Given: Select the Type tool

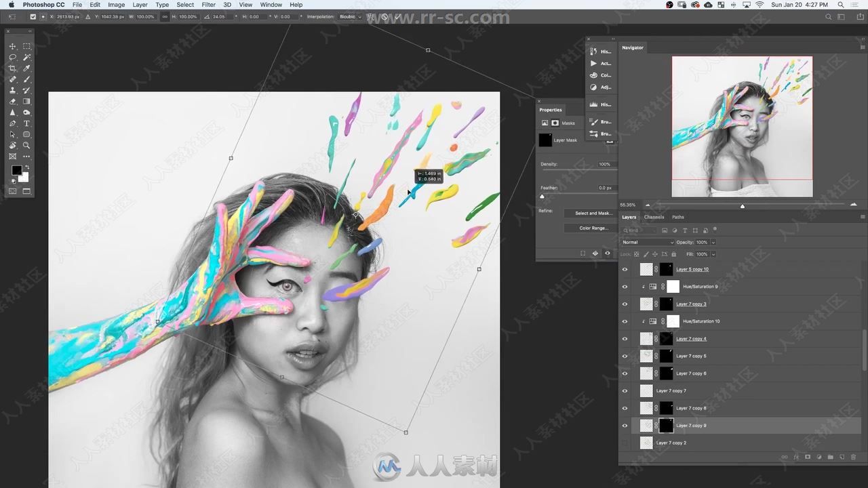Looking at the screenshot, I should coord(27,123).
